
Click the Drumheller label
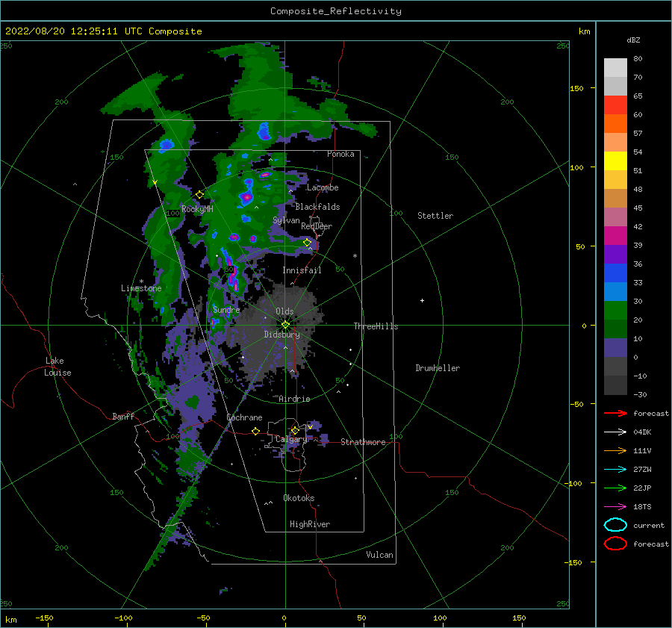pos(438,368)
